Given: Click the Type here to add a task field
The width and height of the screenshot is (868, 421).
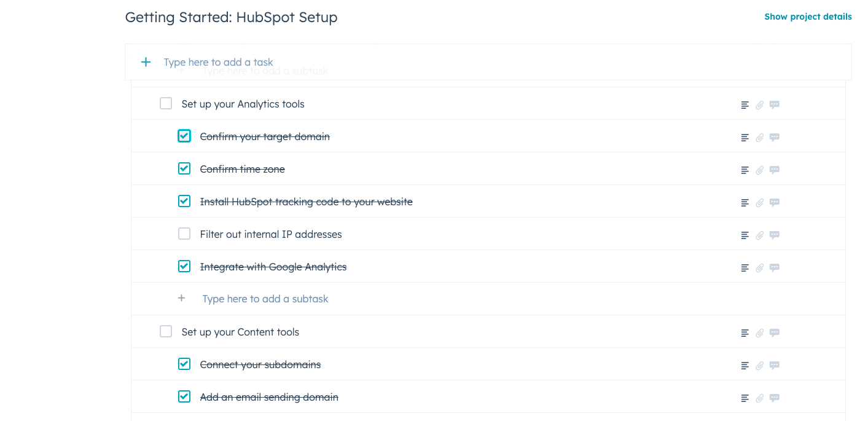Looking at the screenshot, I should 488,62.
